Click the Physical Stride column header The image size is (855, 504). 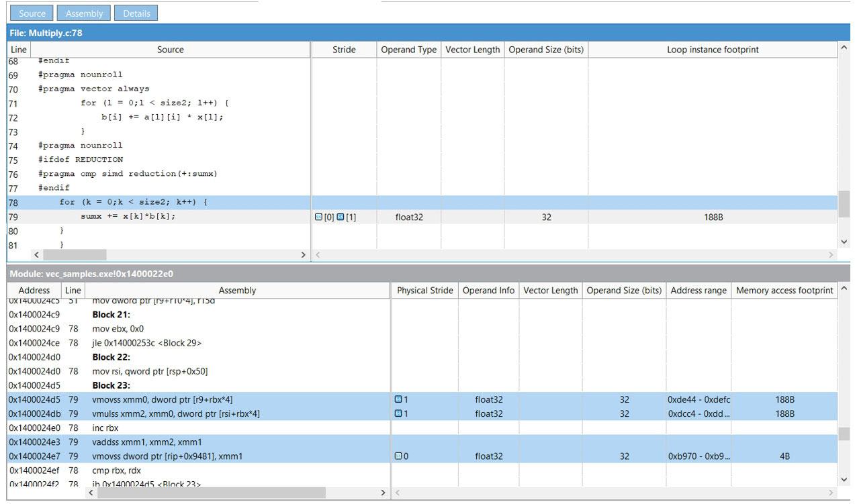coord(425,291)
